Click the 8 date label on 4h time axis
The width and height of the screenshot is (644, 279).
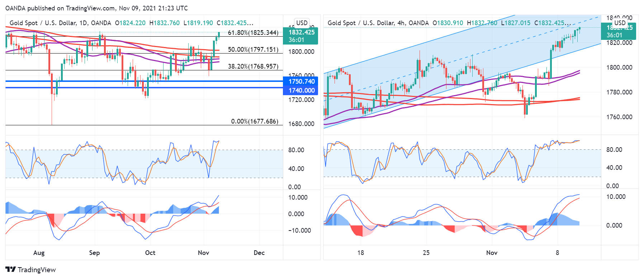[x=558, y=253]
